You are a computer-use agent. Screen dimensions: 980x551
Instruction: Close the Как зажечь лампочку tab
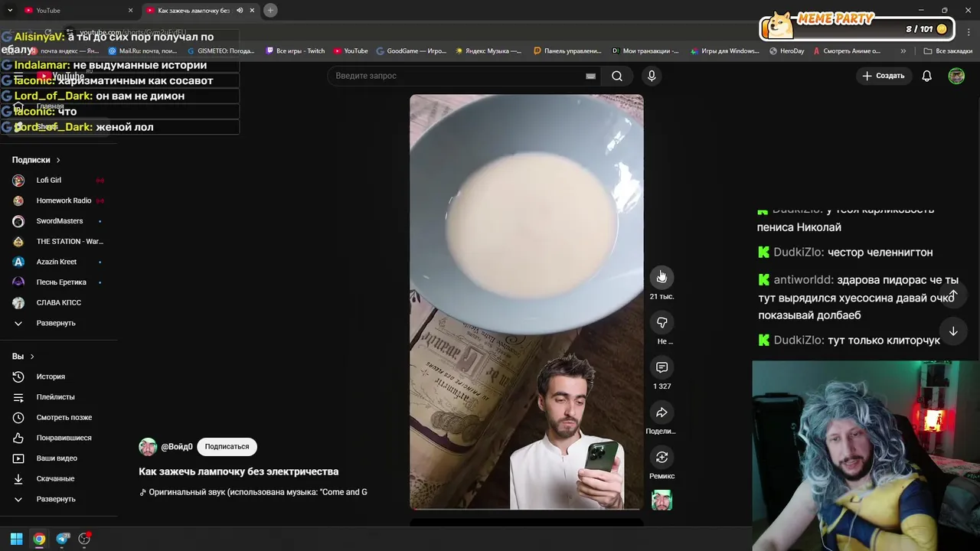(252, 10)
